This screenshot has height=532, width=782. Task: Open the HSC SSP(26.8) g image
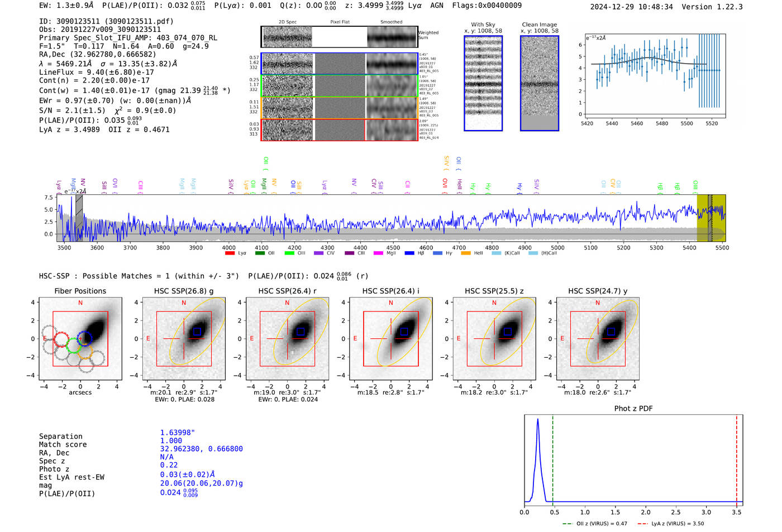pyautogui.click(x=184, y=339)
